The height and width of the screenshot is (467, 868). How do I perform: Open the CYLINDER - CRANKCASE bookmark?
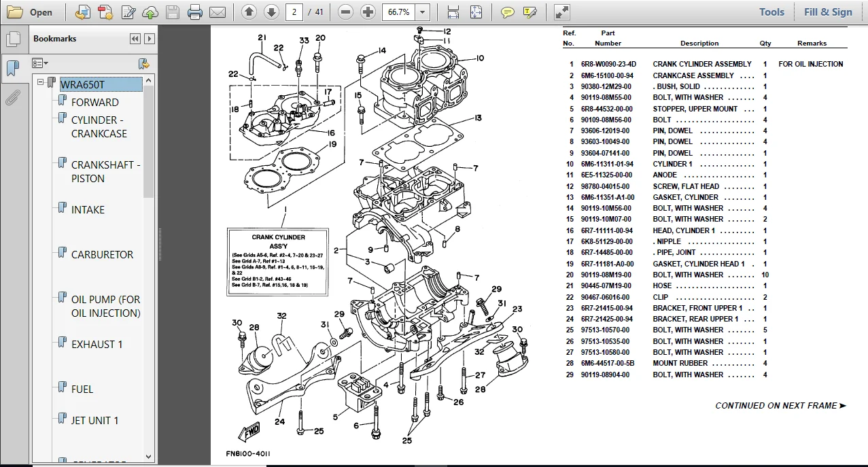click(x=99, y=126)
